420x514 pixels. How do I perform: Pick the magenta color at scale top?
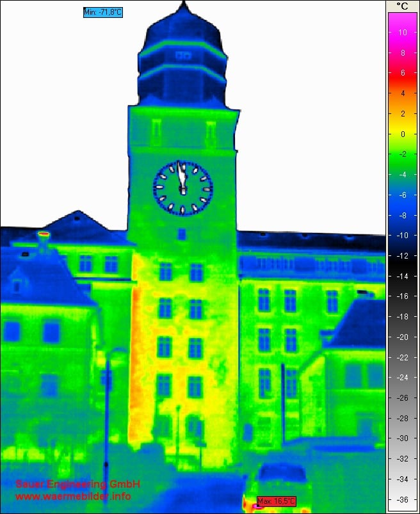(x=403, y=26)
